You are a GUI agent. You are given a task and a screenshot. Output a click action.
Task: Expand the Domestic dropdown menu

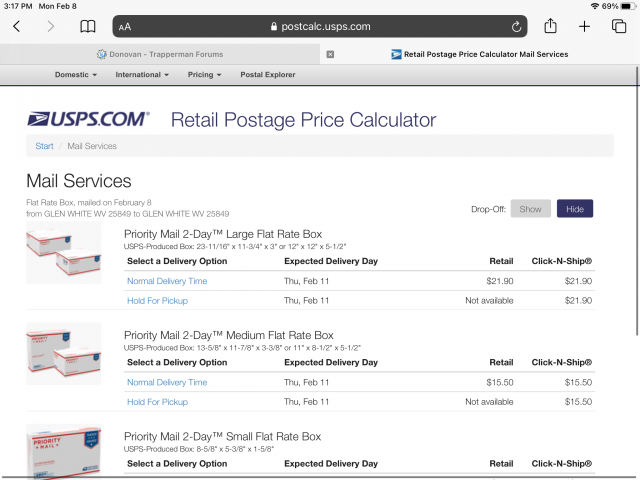[76, 75]
